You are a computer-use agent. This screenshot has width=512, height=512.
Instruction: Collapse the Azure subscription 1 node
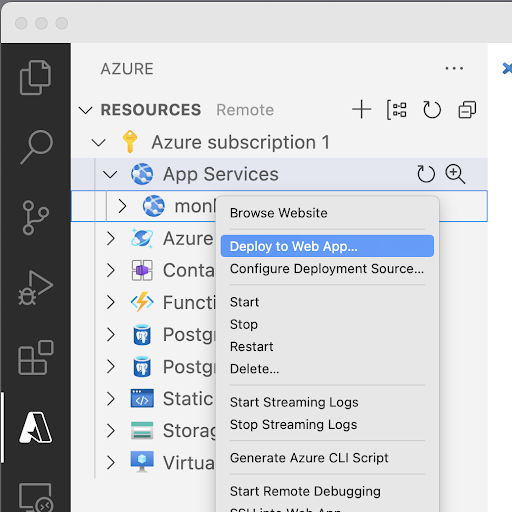point(99,143)
